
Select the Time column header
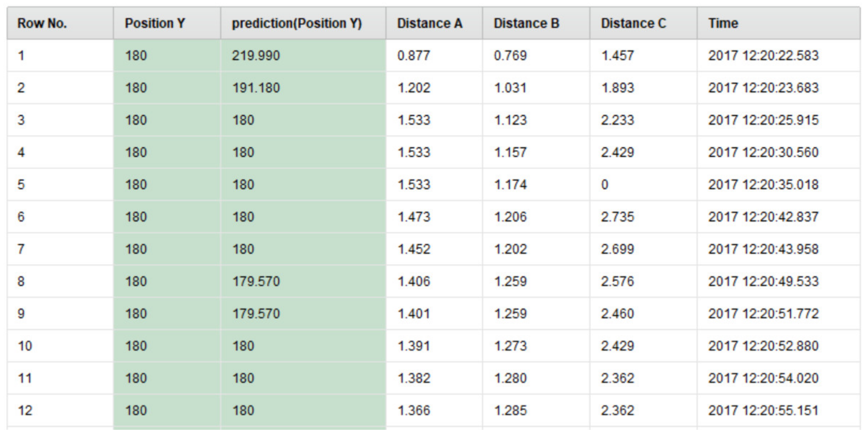tap(779, 23)
